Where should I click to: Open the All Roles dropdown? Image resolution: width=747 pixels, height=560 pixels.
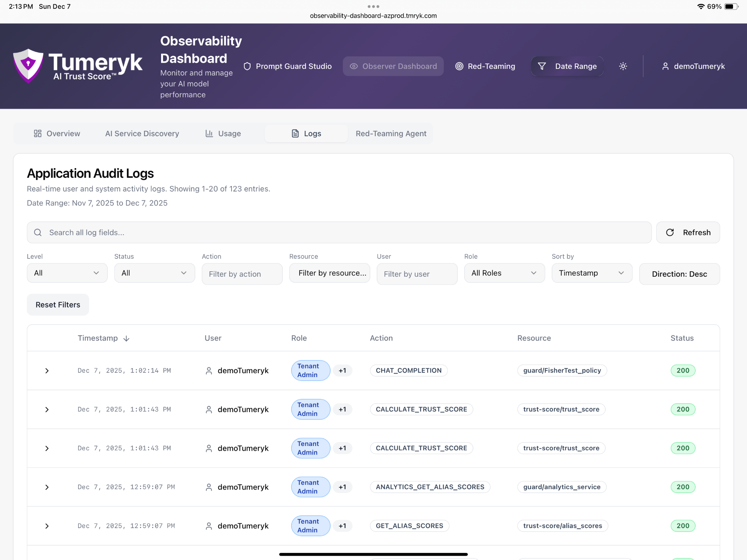[505, 273]
